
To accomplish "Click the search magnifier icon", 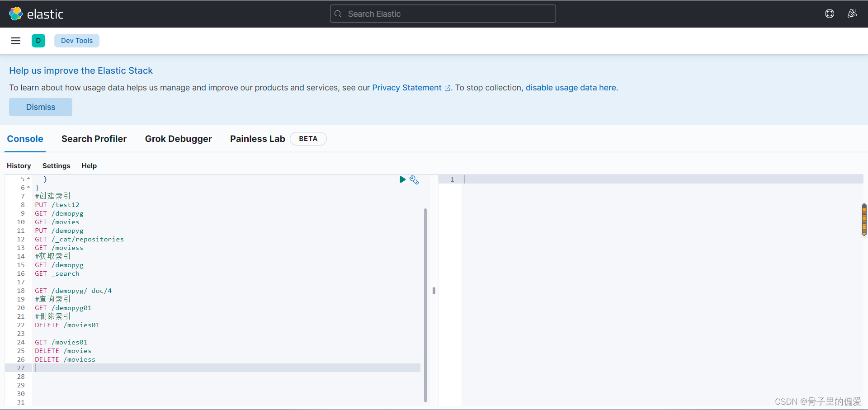I will [338, 14].
